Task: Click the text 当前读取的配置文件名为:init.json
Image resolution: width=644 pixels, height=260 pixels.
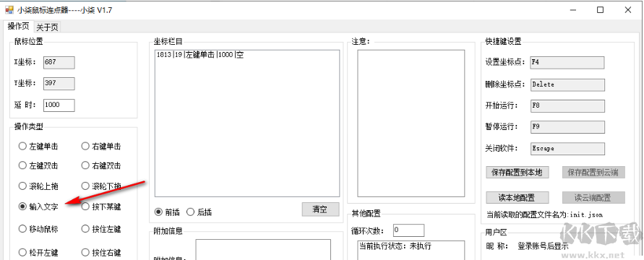Action: point(544,214)
